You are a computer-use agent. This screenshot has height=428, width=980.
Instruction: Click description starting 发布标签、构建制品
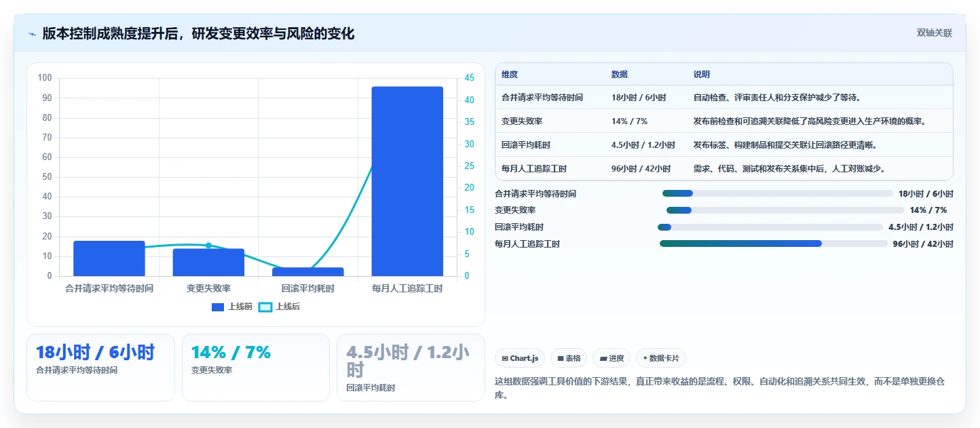point(785,145)
